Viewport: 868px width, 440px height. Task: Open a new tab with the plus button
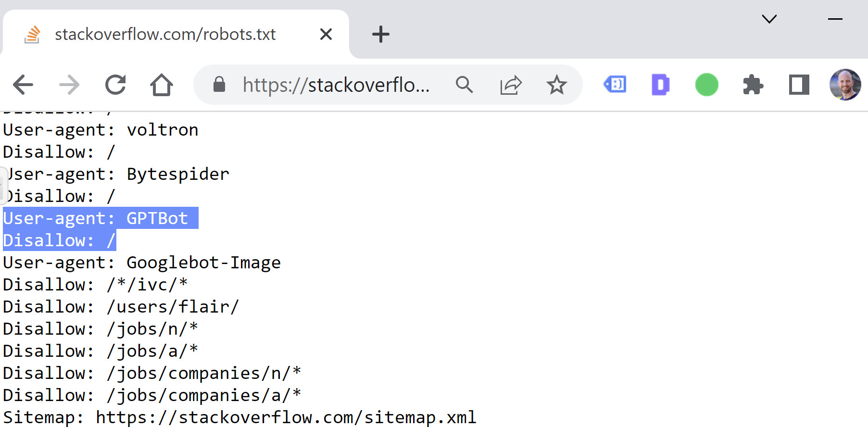tap(380, 34)
